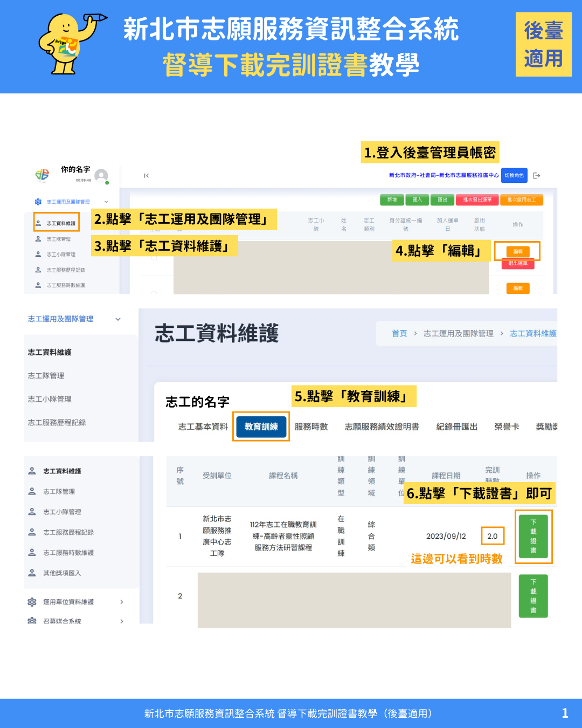Open 志工資料維護 in middle screenshot sidebar
582x728 pixels.
point(50,352)
